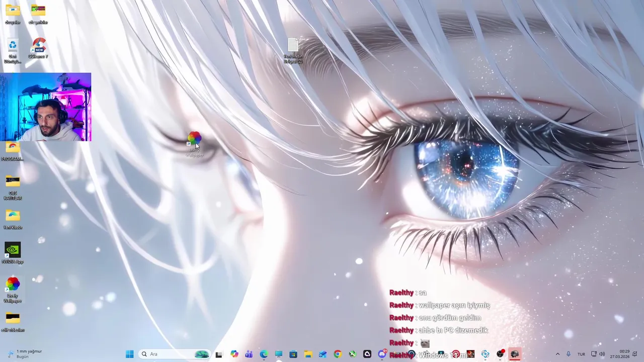
Task: Open the network status tray icon
Action: pos(594,354)
